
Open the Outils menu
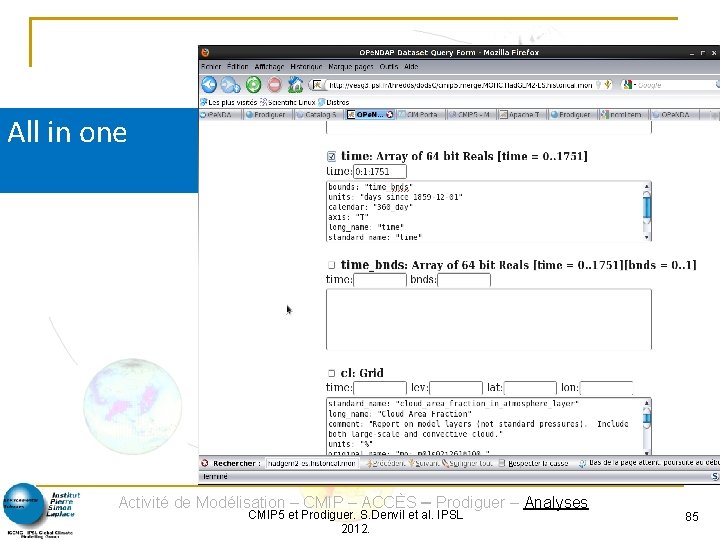pos(389,67)
